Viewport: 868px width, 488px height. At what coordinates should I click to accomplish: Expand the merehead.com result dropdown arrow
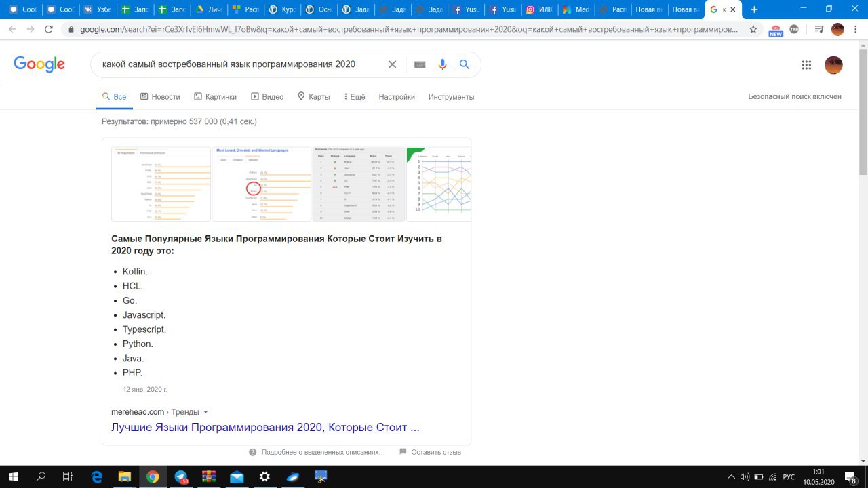point(205,412)
